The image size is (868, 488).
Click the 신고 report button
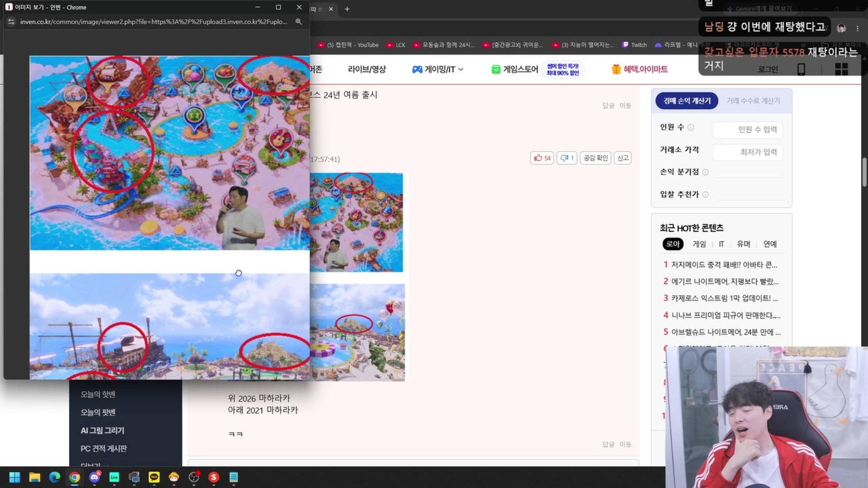coord(623,158)
